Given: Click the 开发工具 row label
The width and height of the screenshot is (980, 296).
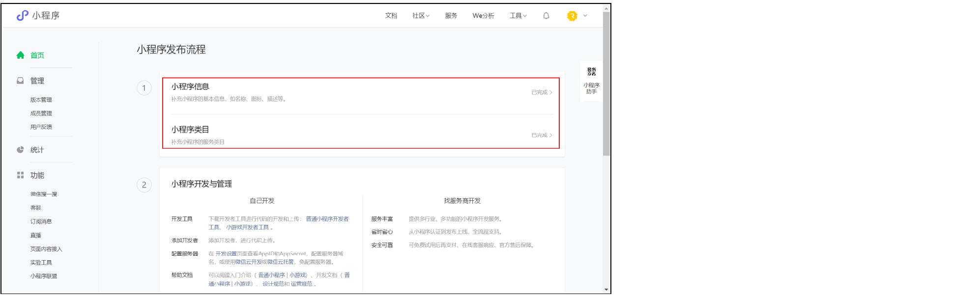Looking at the screenshot, I should 182,219.
